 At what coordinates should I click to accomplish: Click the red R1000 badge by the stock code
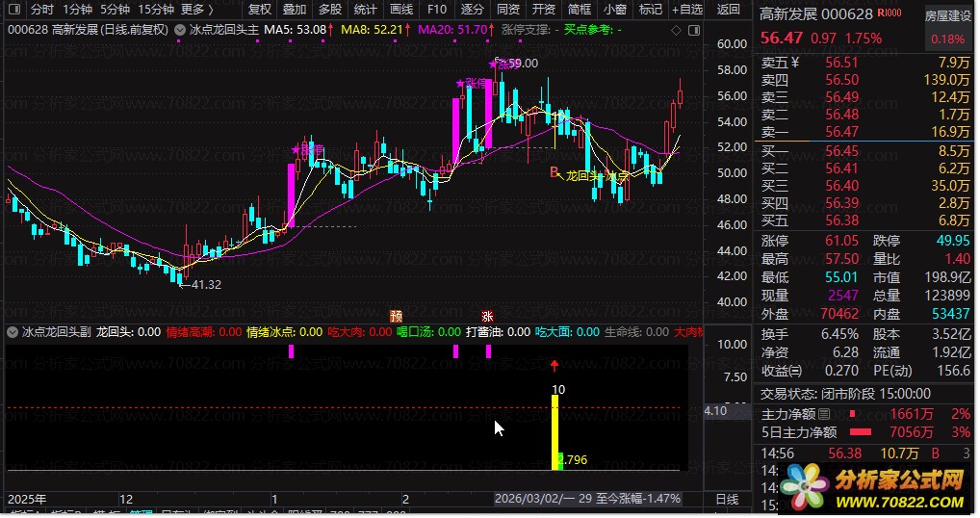coord(890,13)
